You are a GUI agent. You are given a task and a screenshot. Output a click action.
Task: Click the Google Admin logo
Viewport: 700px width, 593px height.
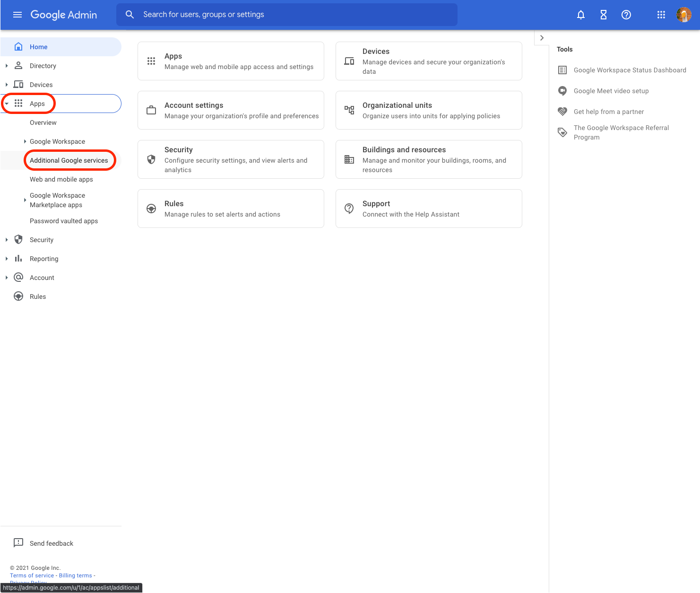click(x=64, y=15)
